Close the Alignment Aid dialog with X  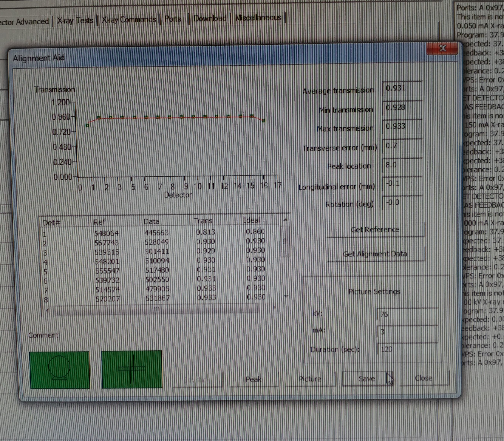click(442, 48)
